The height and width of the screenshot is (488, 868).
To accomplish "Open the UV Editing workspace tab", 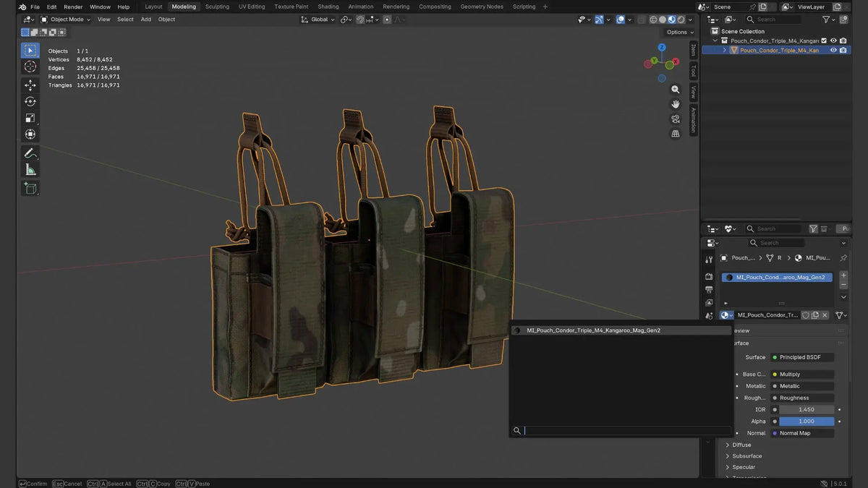I will [x=252, y=7].
